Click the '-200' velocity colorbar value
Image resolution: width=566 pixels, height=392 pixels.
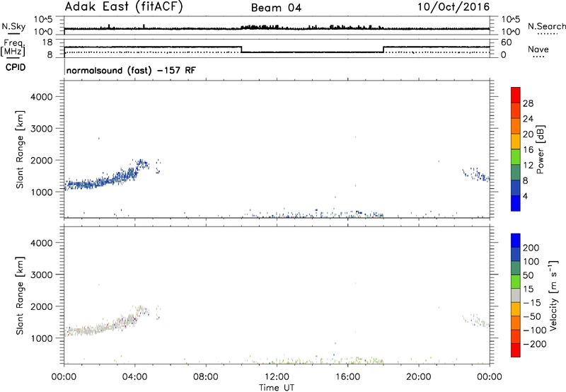tap(535, 344)
